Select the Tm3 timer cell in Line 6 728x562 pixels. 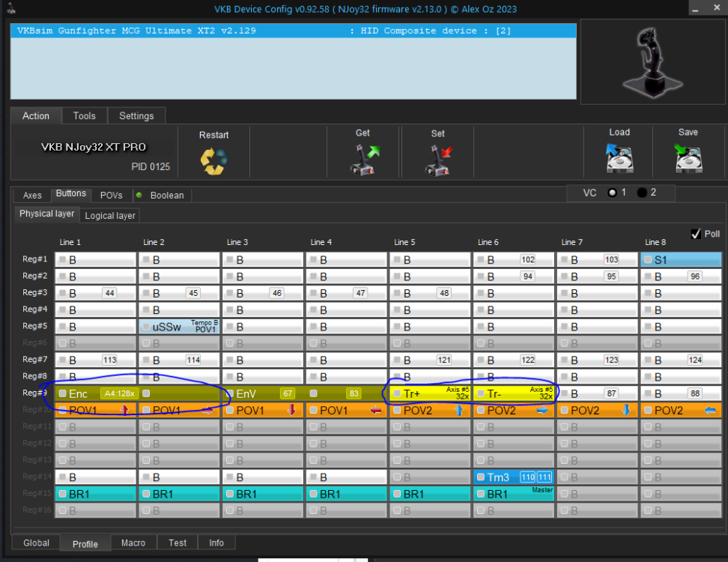[513, 477]
